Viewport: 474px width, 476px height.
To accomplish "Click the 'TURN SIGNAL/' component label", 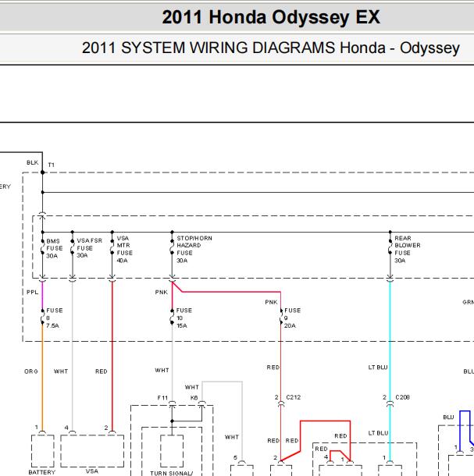I will coord(171,473).
